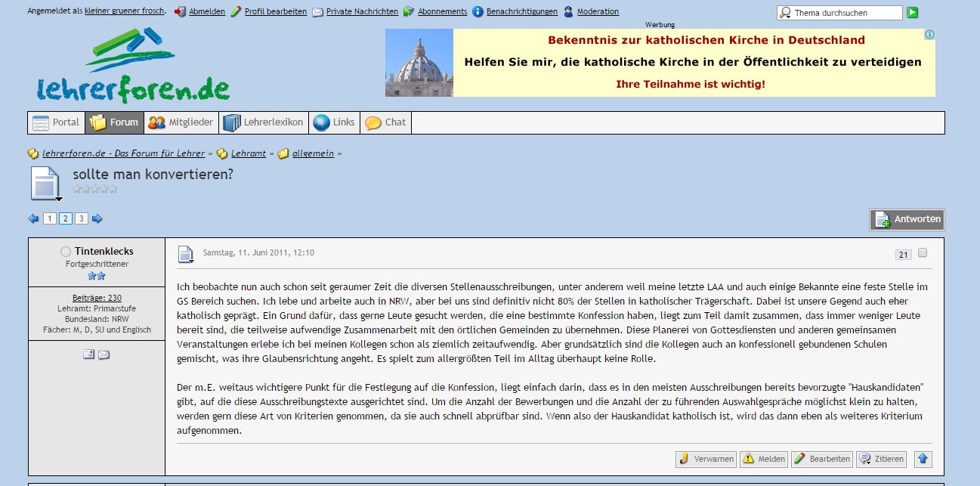
Task: Click the Antworten reply button
Action: point(907,220)
